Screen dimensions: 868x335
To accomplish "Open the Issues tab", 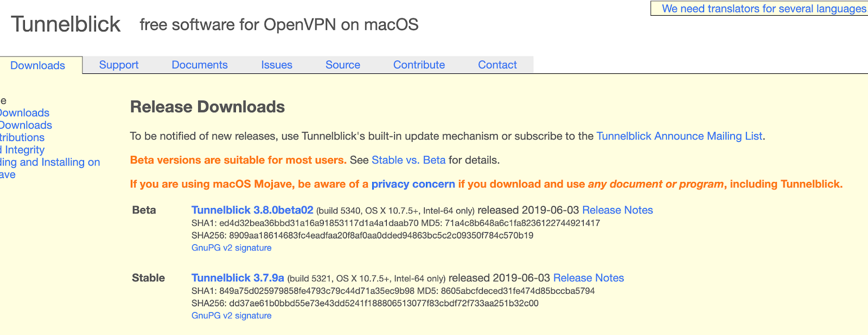I will (x=277, y=65).
